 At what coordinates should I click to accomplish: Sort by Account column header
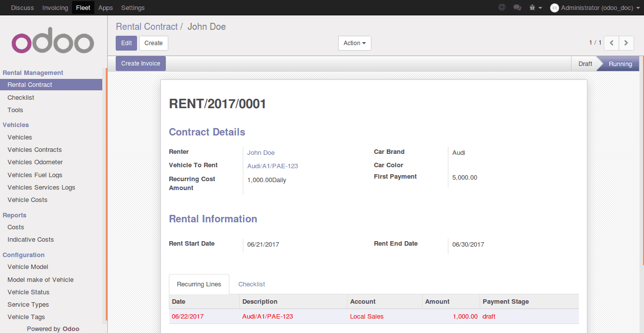pyautogui.click(x=384, y=302)
